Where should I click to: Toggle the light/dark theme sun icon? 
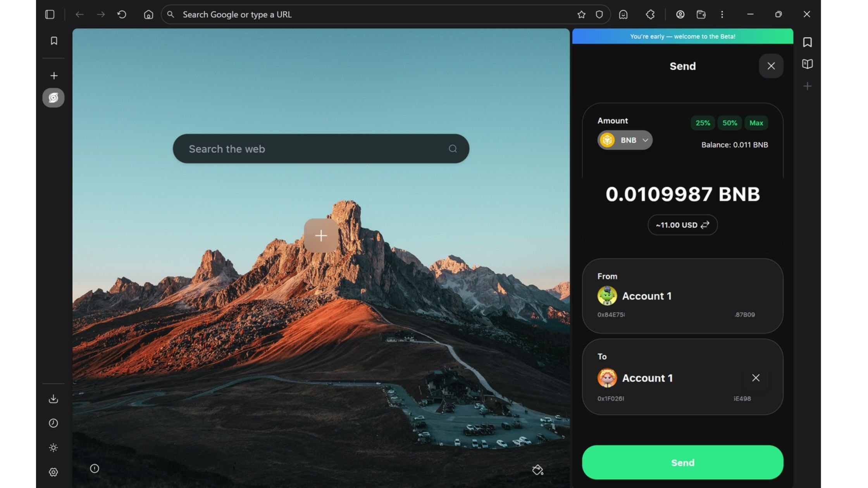53,448
